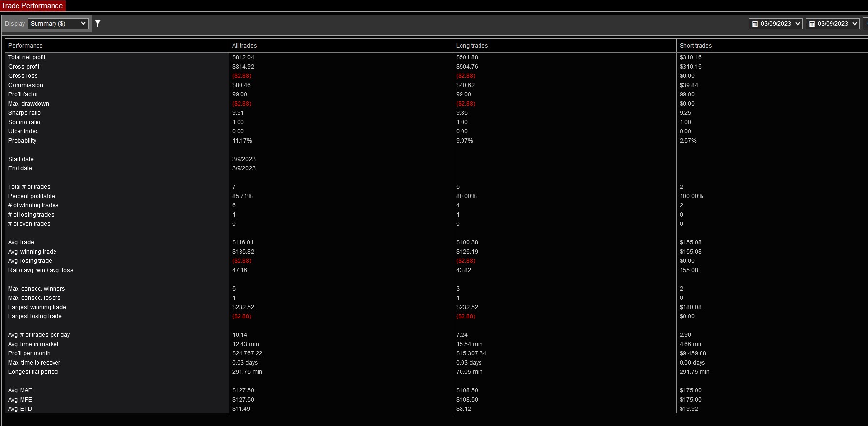Screen dimensions: 868x426
Task: Open the Display Summary ($) dropdown
Action: (58, 23)
